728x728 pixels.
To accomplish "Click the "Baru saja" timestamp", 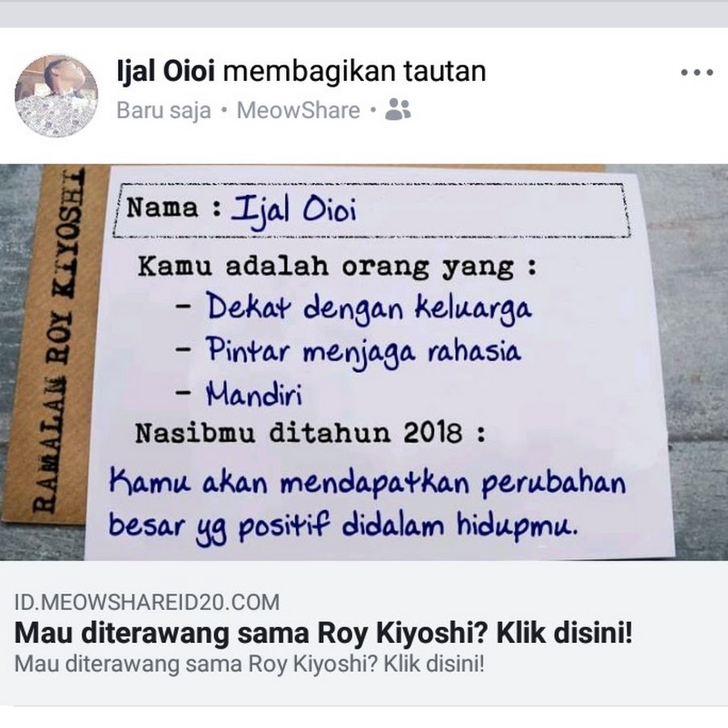I will click(163, 111).
